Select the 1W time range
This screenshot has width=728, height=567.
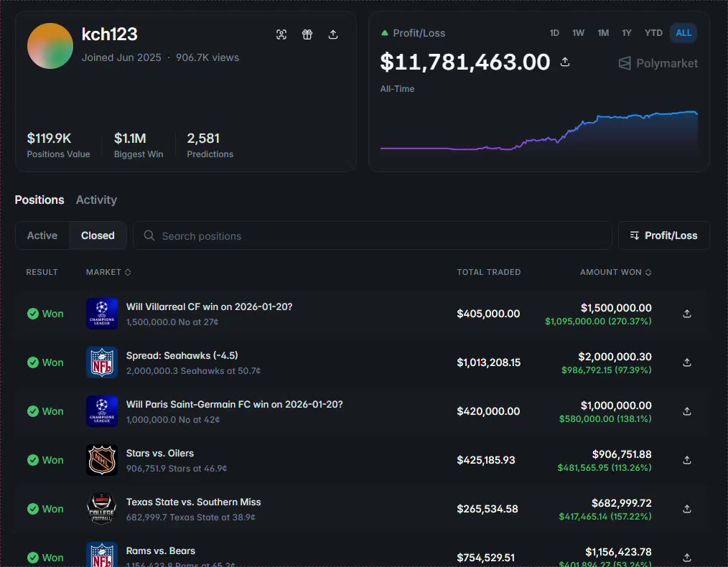[578, 33]
